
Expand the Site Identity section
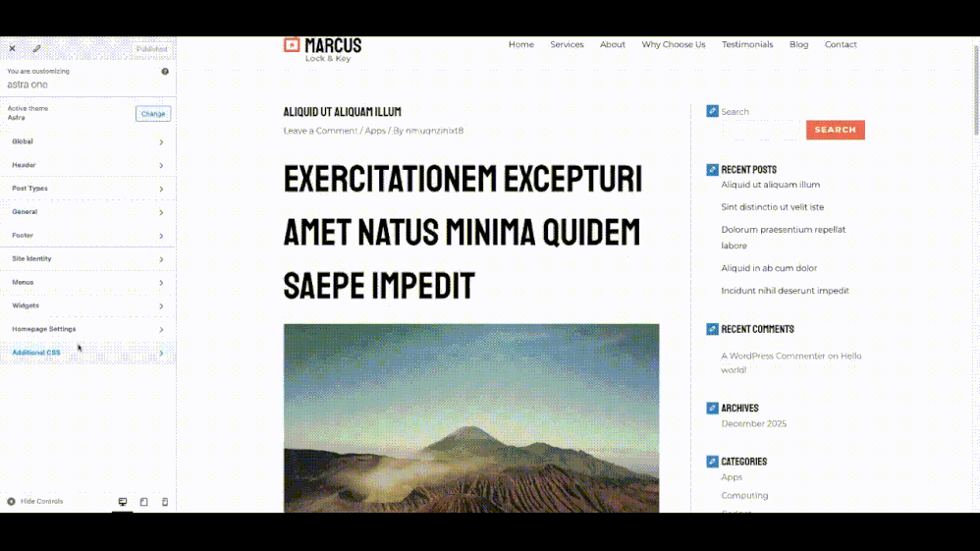coord(87,259)
